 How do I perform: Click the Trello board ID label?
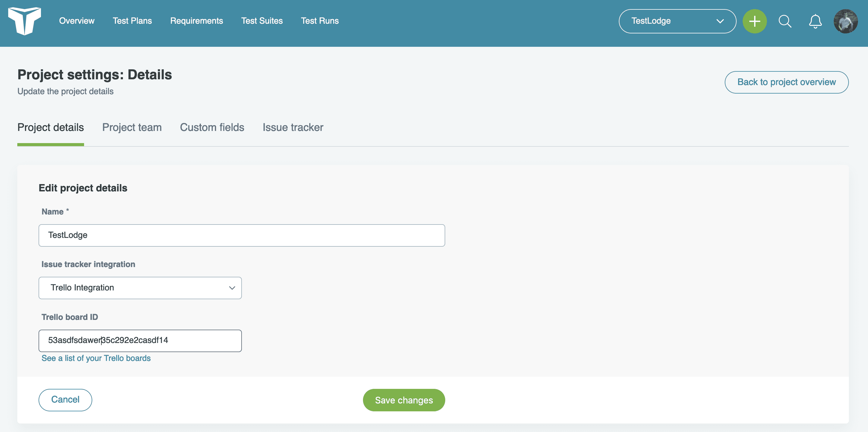coord(70,317)
